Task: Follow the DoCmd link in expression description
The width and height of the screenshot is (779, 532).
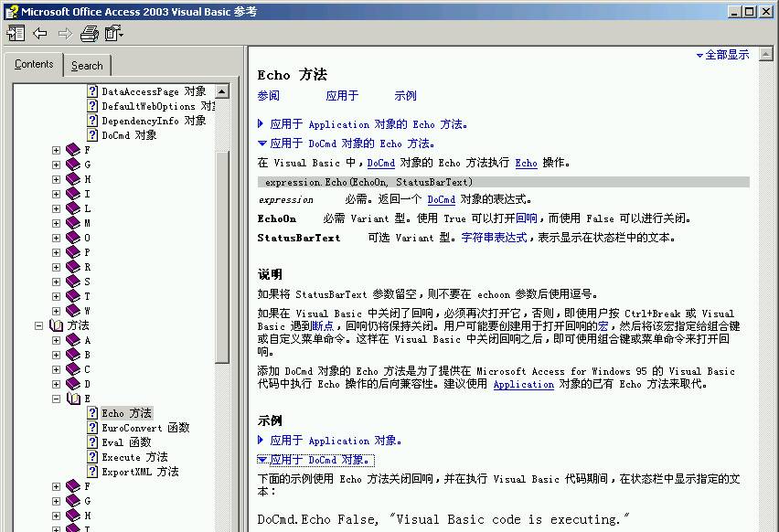Action: tap(442, 199)
